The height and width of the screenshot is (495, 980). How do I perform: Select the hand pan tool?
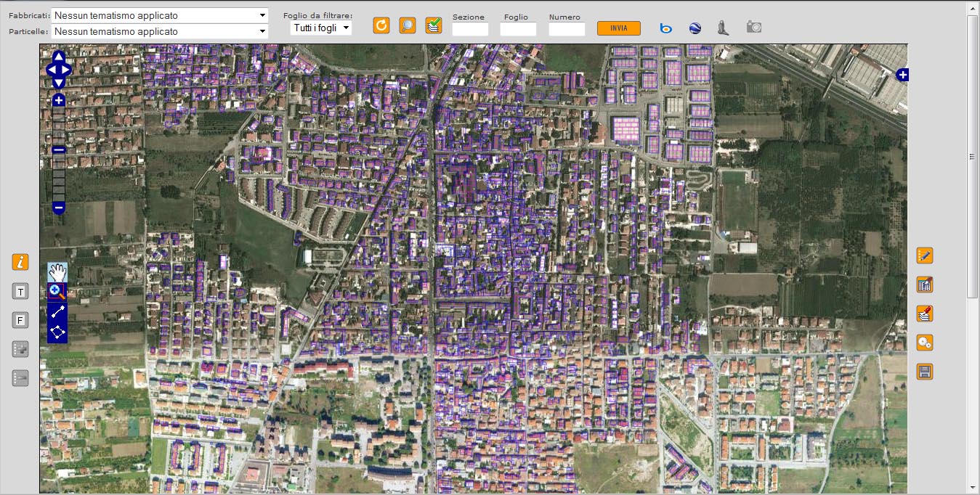pyautogui.click(x=57, y=272)
